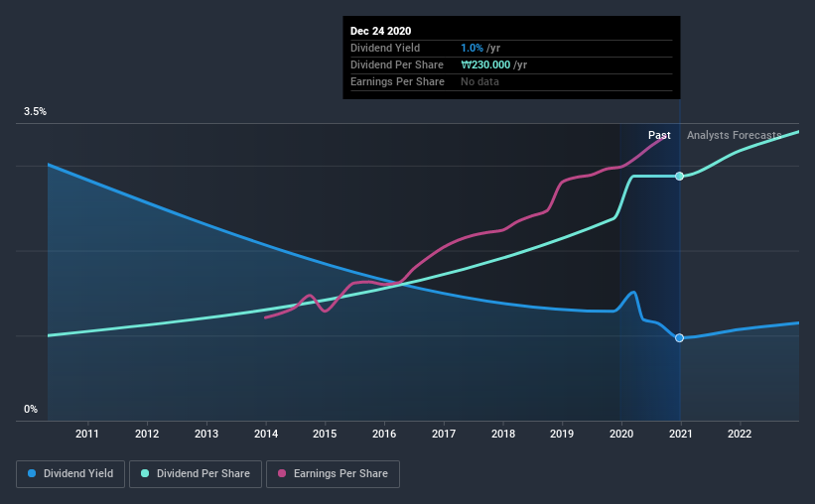
Task: Click the ₩230.000 dividend per share value
Action: (x=485, y=64)
